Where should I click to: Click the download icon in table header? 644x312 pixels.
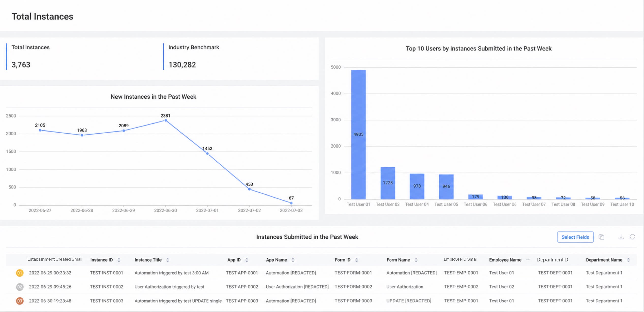tap(621, 237)
